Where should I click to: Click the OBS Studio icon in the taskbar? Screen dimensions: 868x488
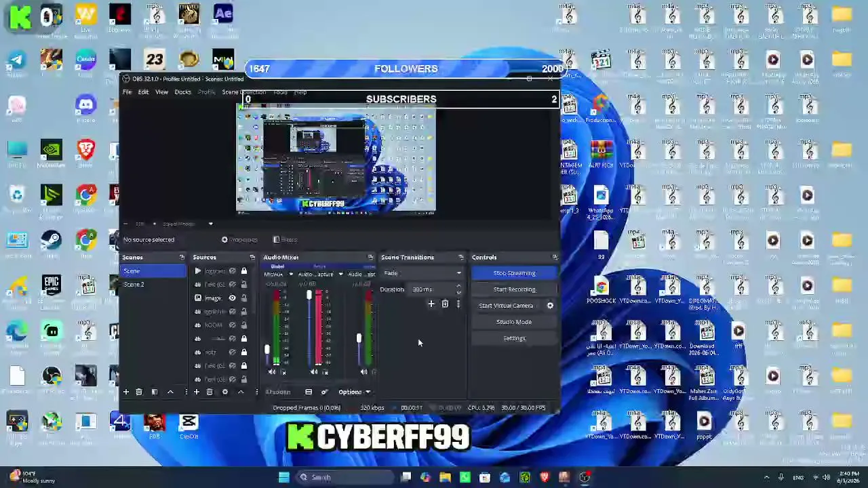point(585,477)
